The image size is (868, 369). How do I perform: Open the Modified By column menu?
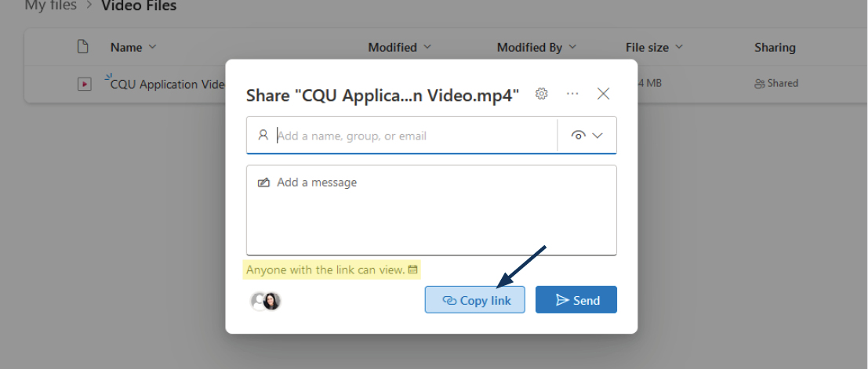pyautogui.click(x=536, y=48)
